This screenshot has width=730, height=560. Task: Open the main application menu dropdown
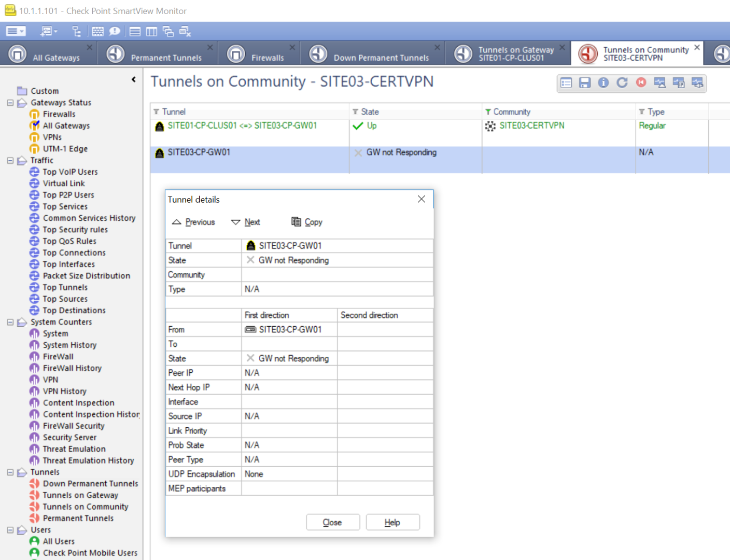[16, 32]
